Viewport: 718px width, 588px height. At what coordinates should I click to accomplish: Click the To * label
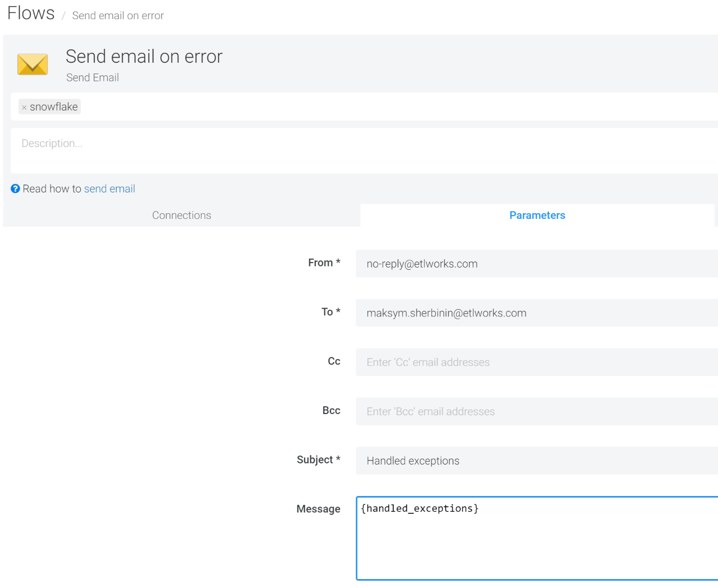tap(331, 312)
